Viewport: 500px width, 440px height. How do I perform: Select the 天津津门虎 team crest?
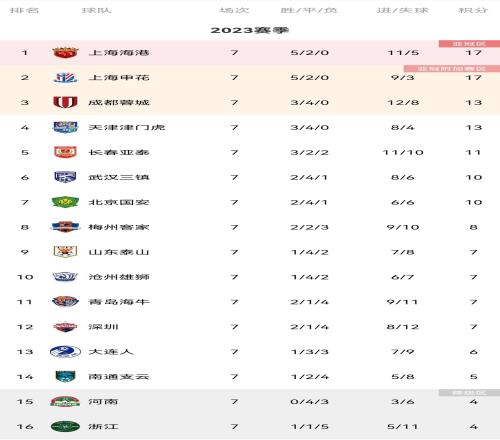(x=65, y=127)
